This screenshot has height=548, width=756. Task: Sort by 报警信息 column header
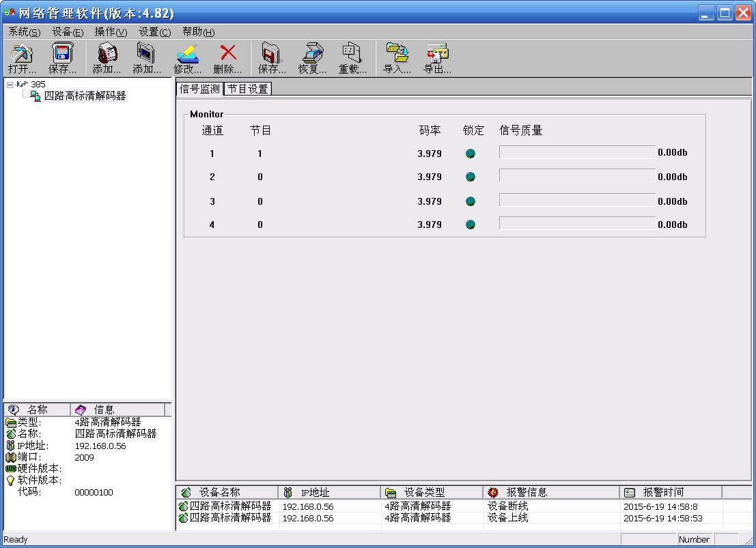(x=551, y=492)
